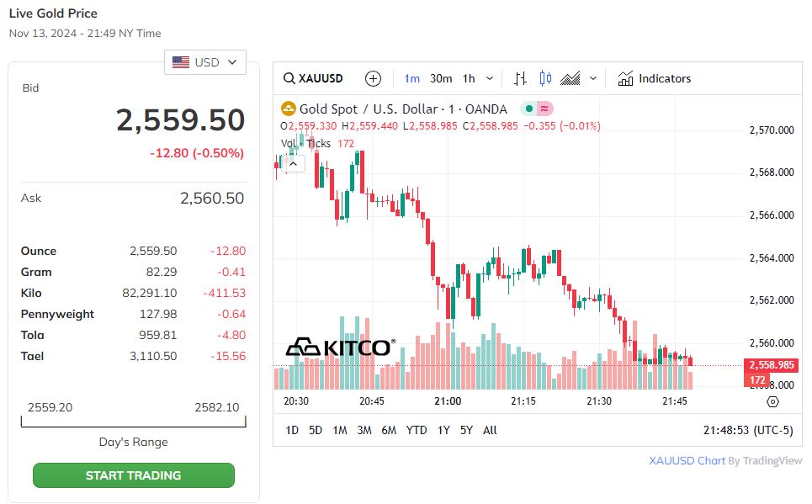Select the area chart style icon
This screenshot has width=812, height=504.
(571, 78)
